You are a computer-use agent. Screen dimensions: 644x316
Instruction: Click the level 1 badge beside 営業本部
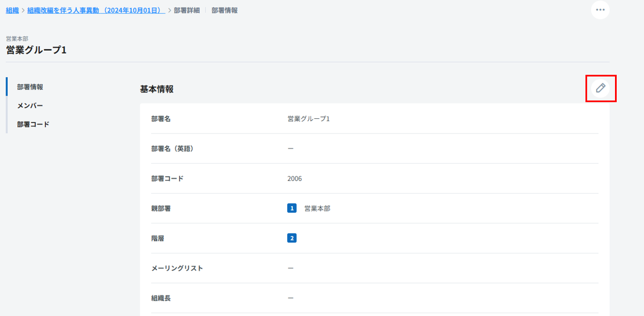[292, 208]
